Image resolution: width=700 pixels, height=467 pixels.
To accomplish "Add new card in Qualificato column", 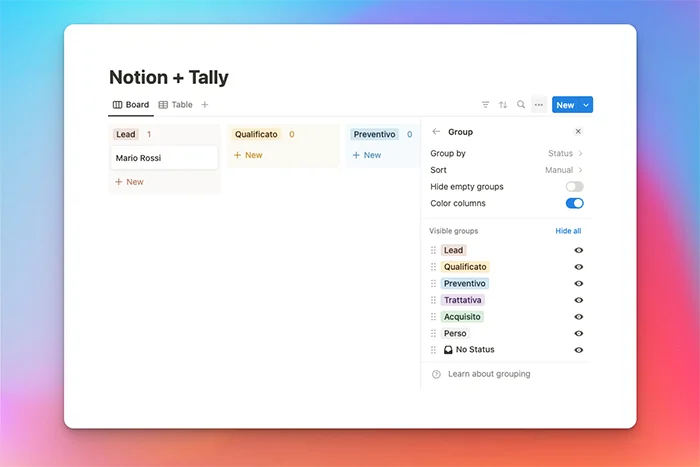I will pos(248,155).
